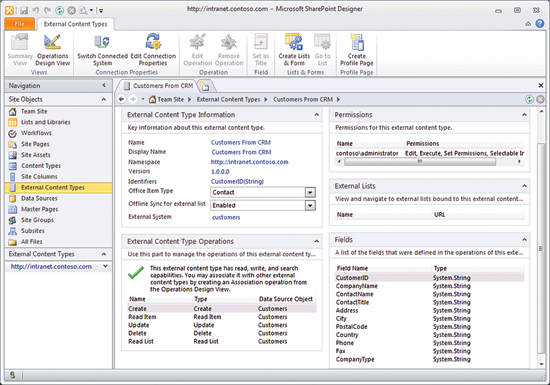The width and height of the screenshot is (550, 385).
Task: Click the Permissions table horizontal scrollbar
Action: pyautogui.click(x=420, y=162)
